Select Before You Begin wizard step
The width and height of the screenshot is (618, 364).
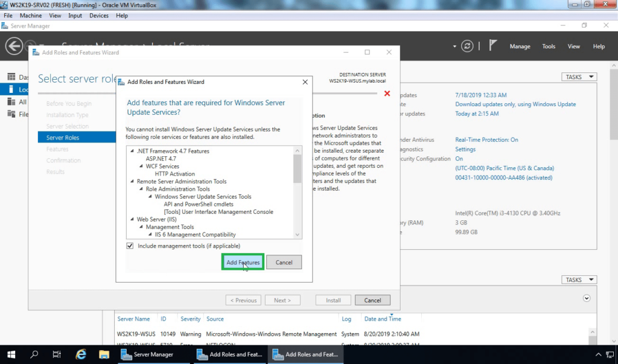[69, 103]
